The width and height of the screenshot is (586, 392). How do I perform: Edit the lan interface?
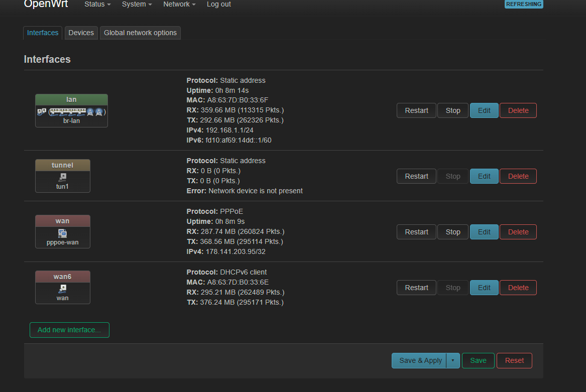(x=484, y=110)
